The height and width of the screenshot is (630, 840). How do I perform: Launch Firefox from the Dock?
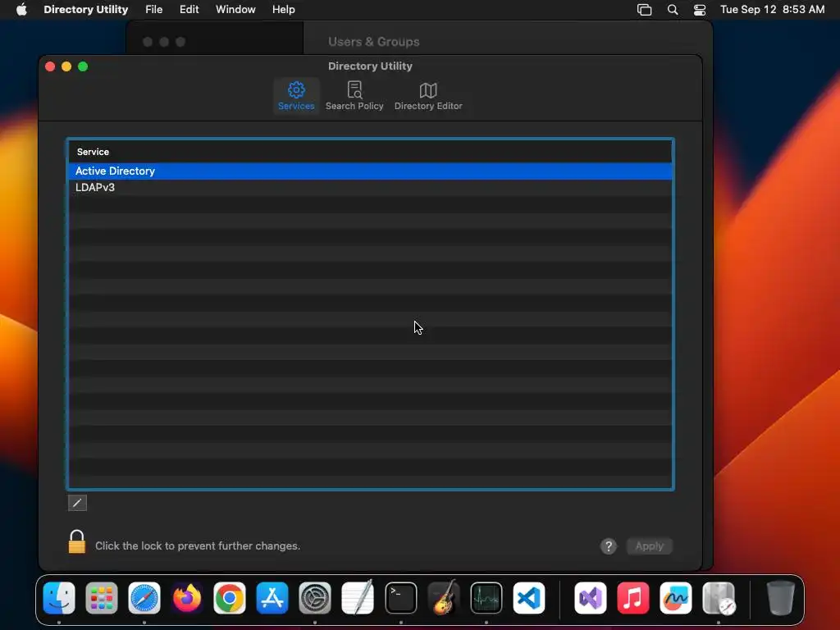[x=187, y=597]
